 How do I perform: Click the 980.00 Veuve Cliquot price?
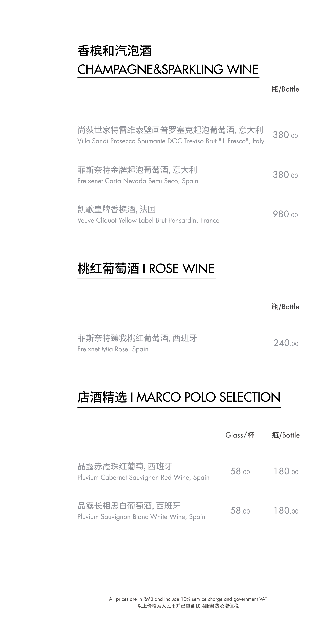[285, 214]
